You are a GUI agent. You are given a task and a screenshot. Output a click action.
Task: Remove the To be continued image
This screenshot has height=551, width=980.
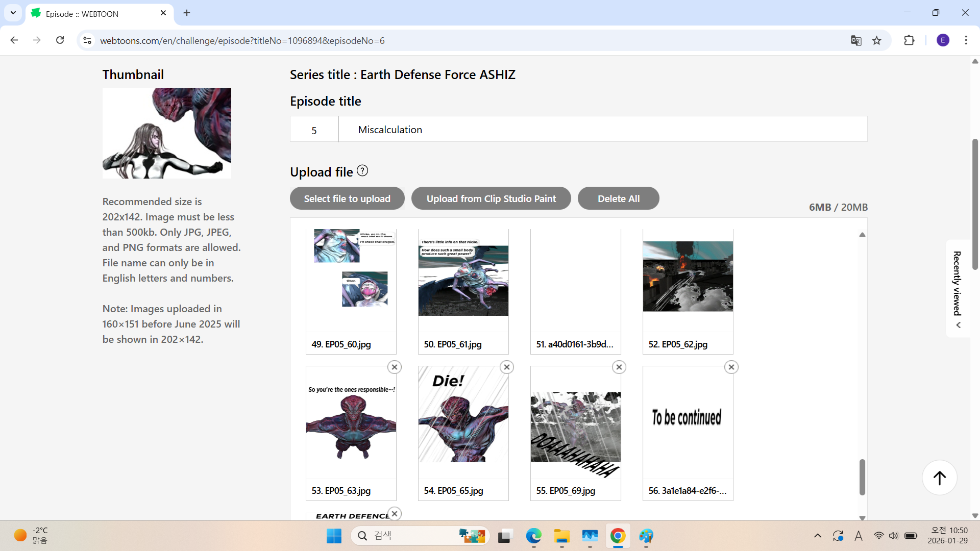(731, 367)
